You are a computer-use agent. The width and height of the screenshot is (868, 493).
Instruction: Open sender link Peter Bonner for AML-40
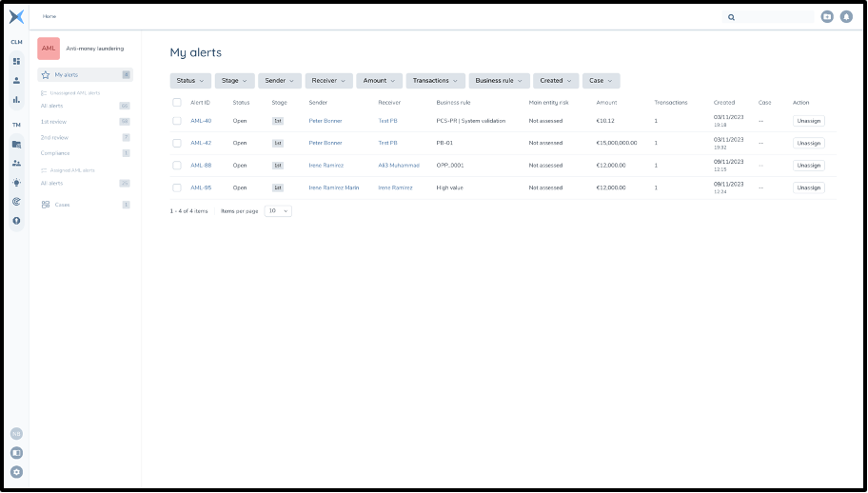pyautogui.click(x=325, y=121)
